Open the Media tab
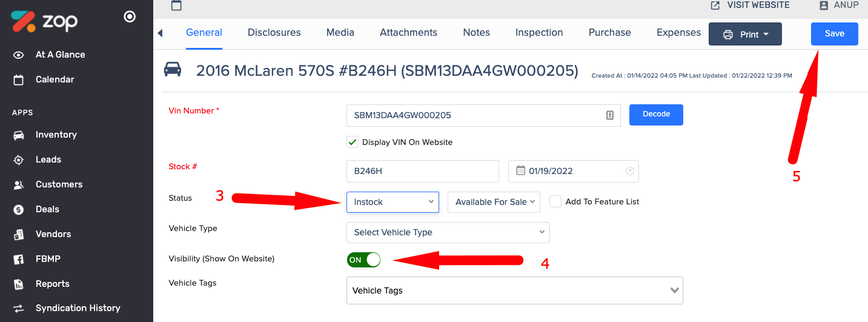This screenshot has width=868, height=322. pyautogui.click(x=340, y=33)
